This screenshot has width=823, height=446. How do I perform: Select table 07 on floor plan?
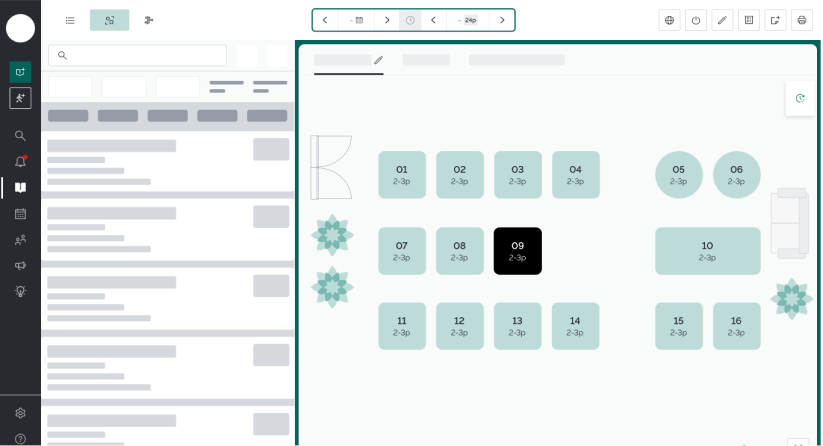pyautogui.click(x=402, y=251)
